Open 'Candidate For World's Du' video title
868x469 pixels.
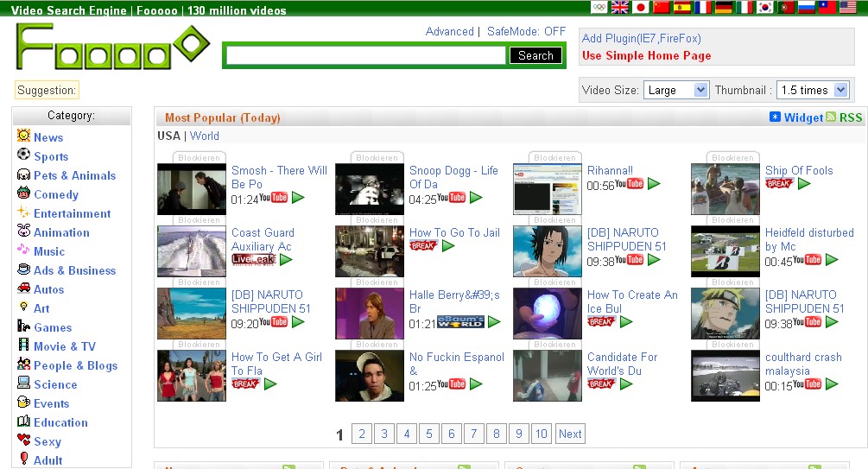pos(622,364)
